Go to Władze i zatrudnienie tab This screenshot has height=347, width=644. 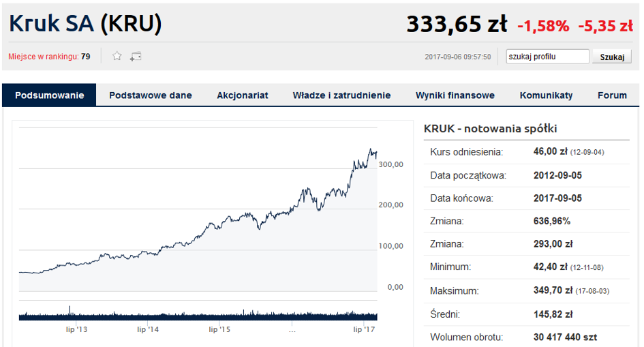point(341,95)
